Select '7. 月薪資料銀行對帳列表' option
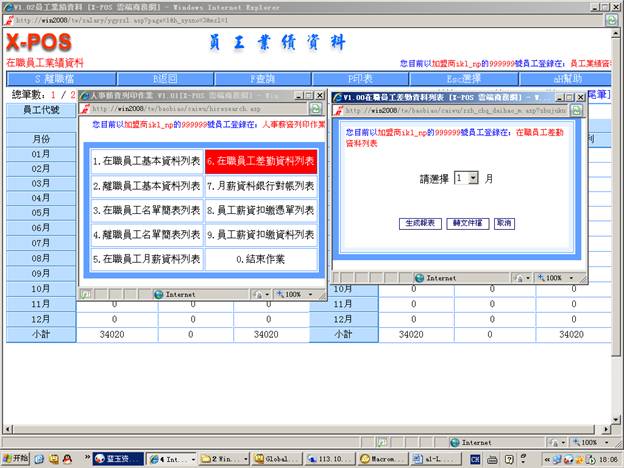The width and height of the screenshot is (624, 468). [261, 185]
